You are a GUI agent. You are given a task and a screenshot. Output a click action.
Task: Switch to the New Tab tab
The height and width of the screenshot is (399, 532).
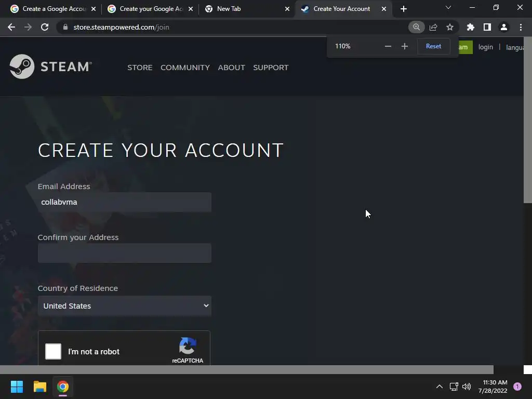(x=243, y=9)
